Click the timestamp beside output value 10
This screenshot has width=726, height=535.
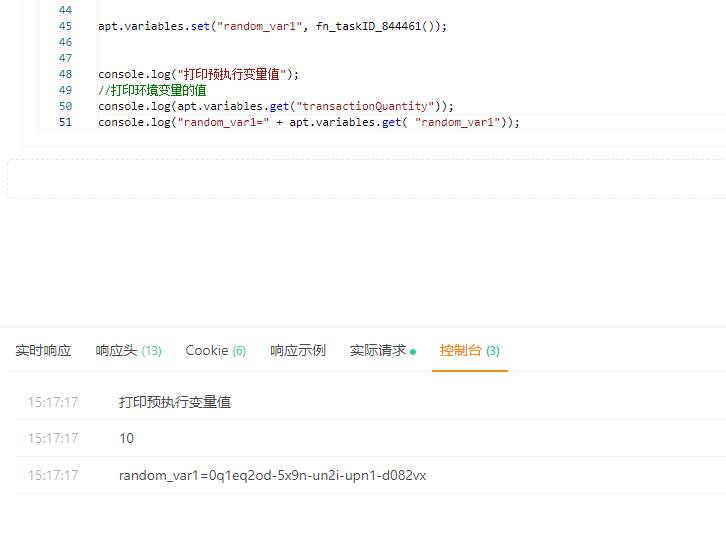point(53,438)
